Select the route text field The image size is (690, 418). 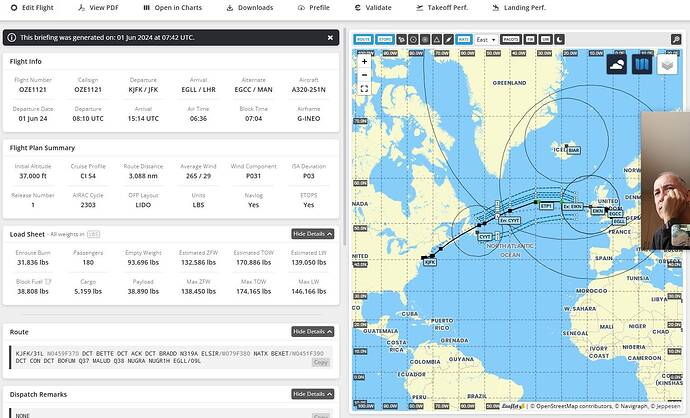(171, 357)
